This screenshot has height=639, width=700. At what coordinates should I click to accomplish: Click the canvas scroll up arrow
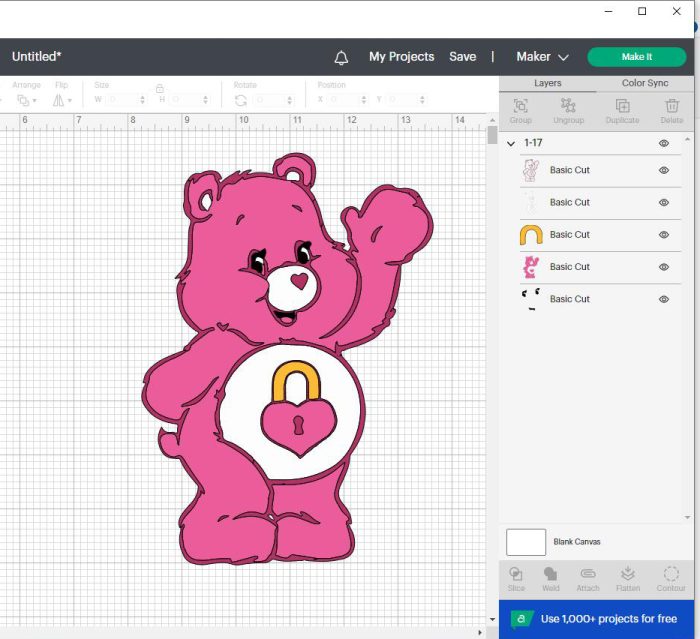tap(492, 120)
